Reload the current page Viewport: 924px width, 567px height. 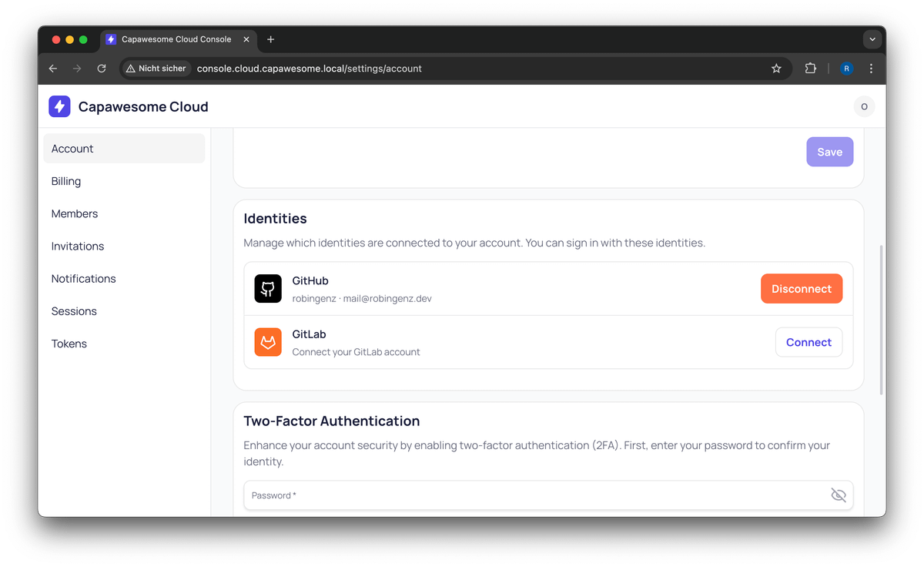click(x=101, y=68)
